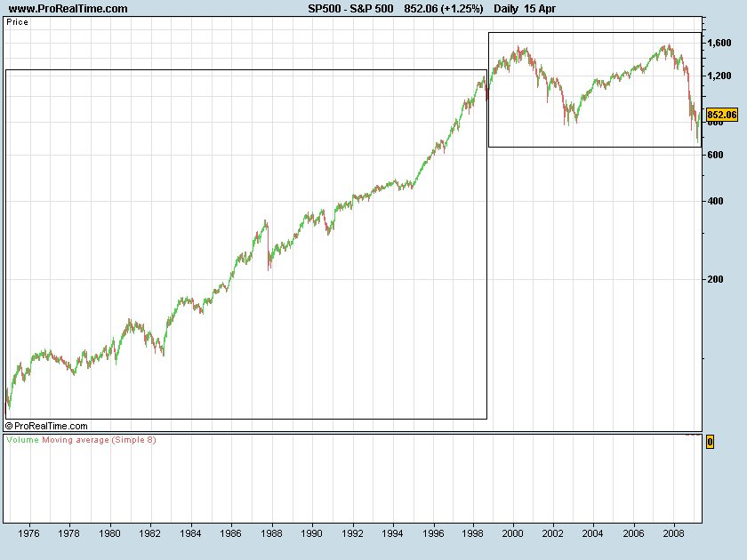Click the Price panel label
Image resolution: width=747 pixels, height=560 pixels.
[x=17, y=22]
